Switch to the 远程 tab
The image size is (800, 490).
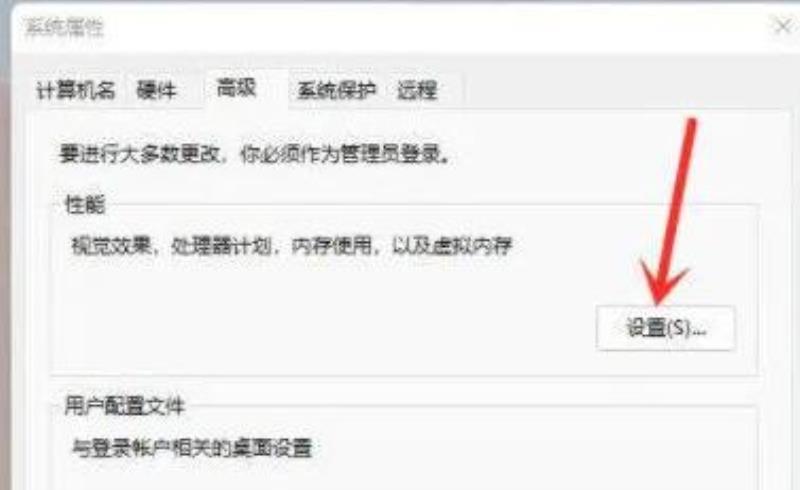(417, 90)
